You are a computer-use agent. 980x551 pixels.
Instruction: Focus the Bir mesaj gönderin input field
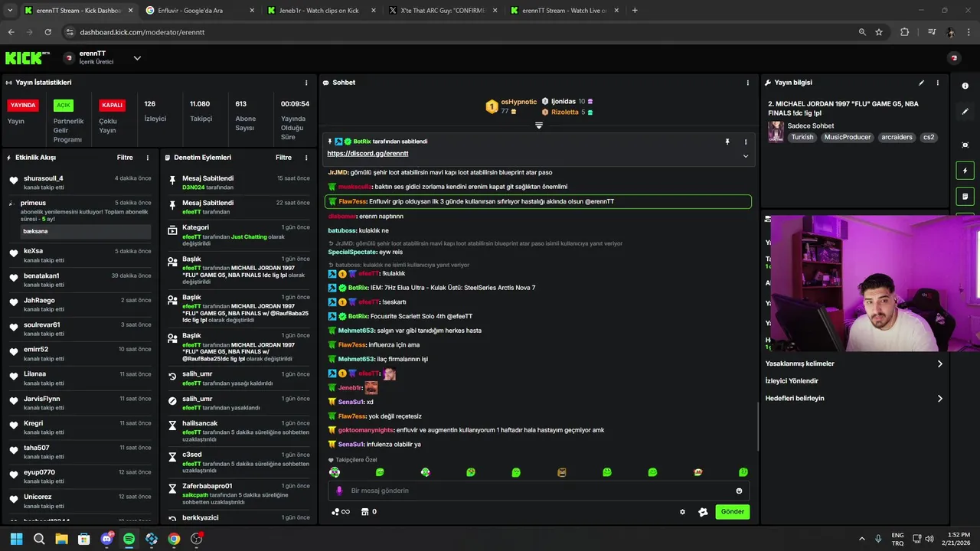click(x=539, y=491)
